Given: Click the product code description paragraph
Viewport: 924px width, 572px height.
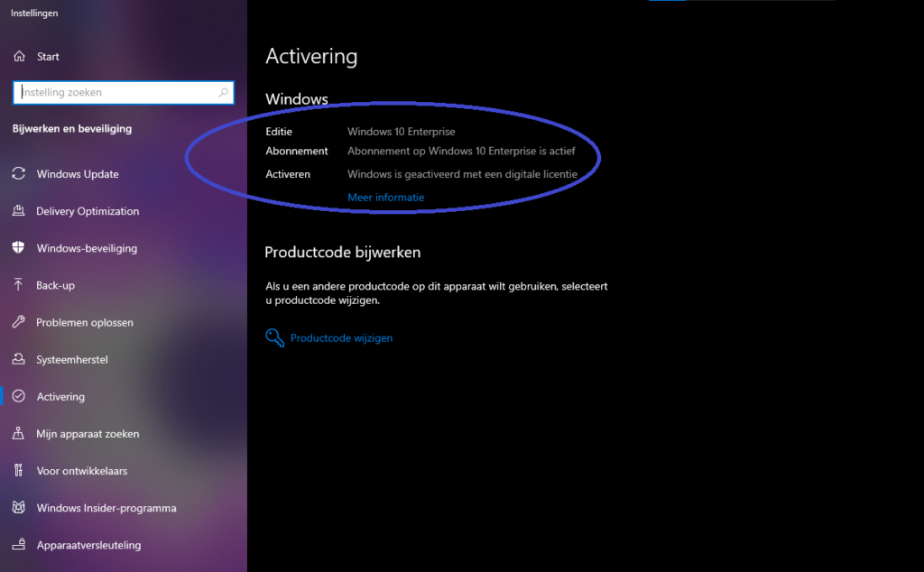Looking at the screenshot, I should click(x=437, y=293).
